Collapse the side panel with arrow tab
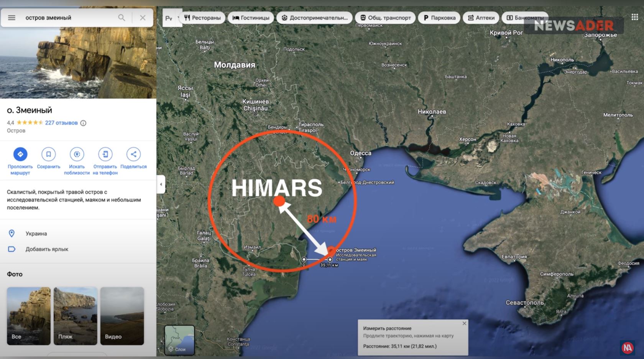The width and height of the screenshot is (644, 359). pyautogui.click(x=161, y=184)
